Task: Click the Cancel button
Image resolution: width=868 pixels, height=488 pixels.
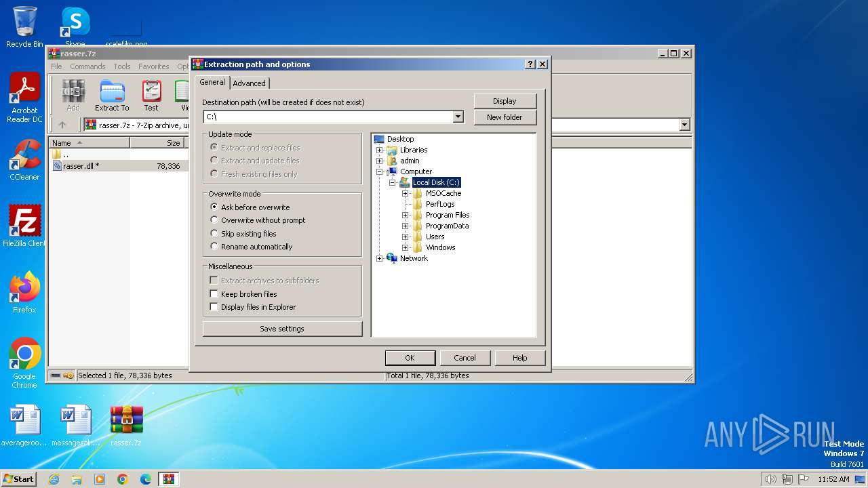Action: pyautogui.click(x=465, y=358)
